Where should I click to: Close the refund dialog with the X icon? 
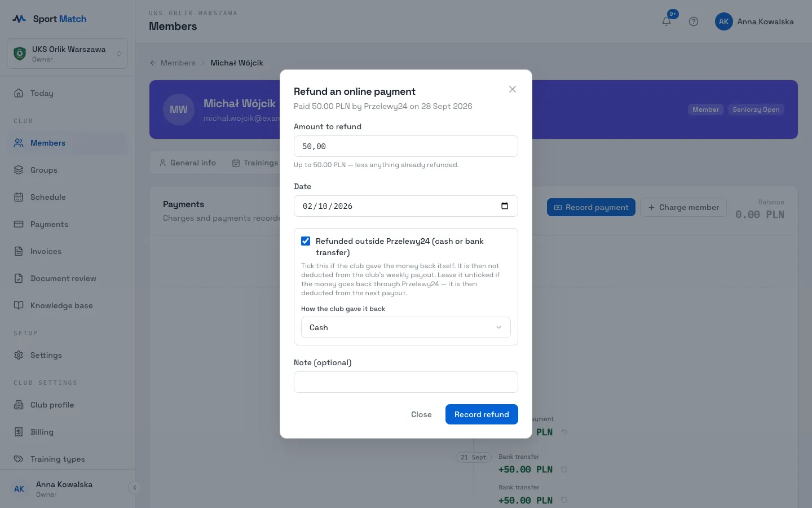coord(513,89)
